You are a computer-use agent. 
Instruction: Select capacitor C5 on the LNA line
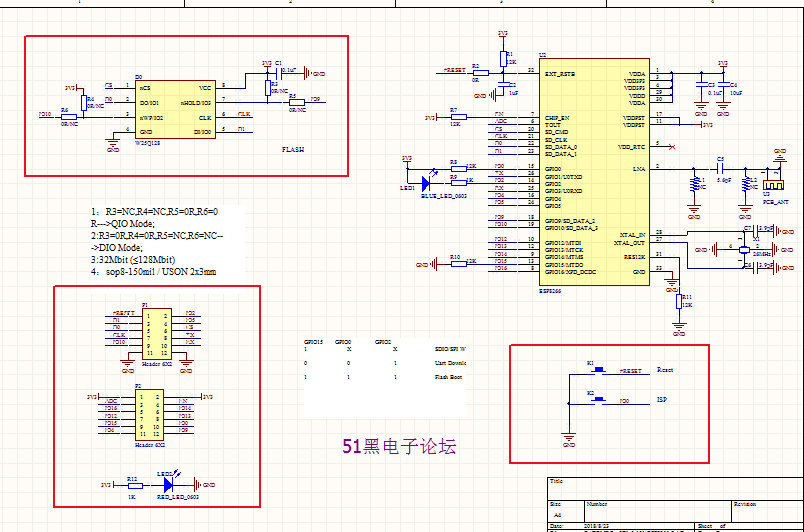pyautogui.click(x=719, y=169)
